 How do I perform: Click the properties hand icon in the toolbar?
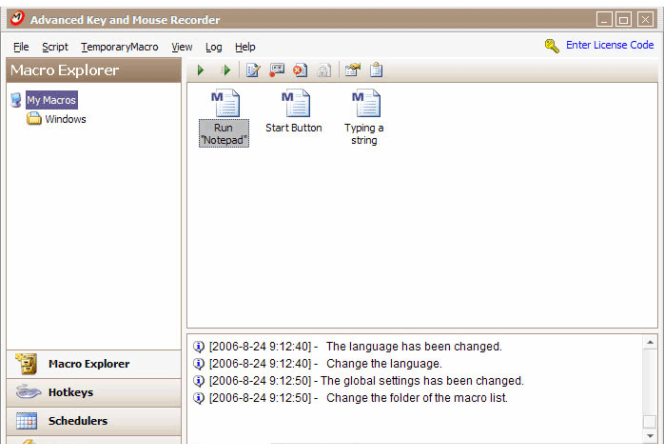tap(352, 70)
